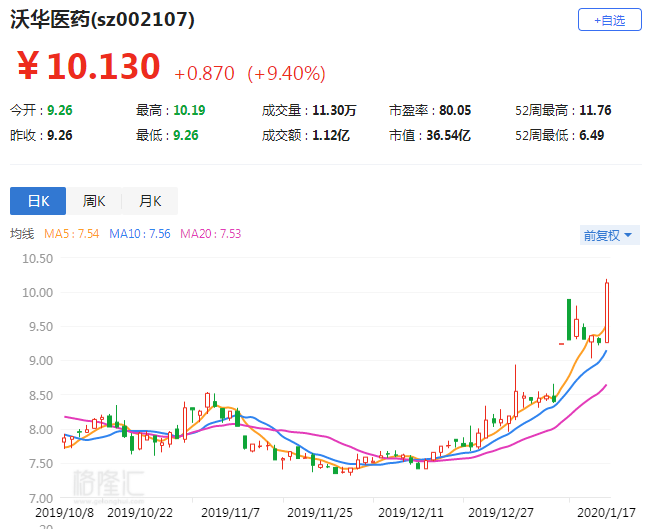
Task: Click the x-axis date label 2019/10/22
Action: [140, 513]
